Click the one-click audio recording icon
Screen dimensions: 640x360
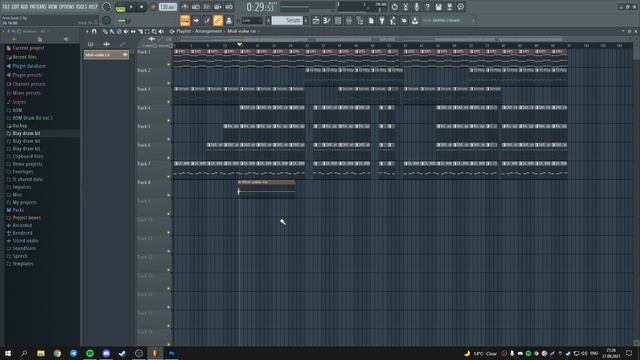pyautogui.click(x=416, y=7)
